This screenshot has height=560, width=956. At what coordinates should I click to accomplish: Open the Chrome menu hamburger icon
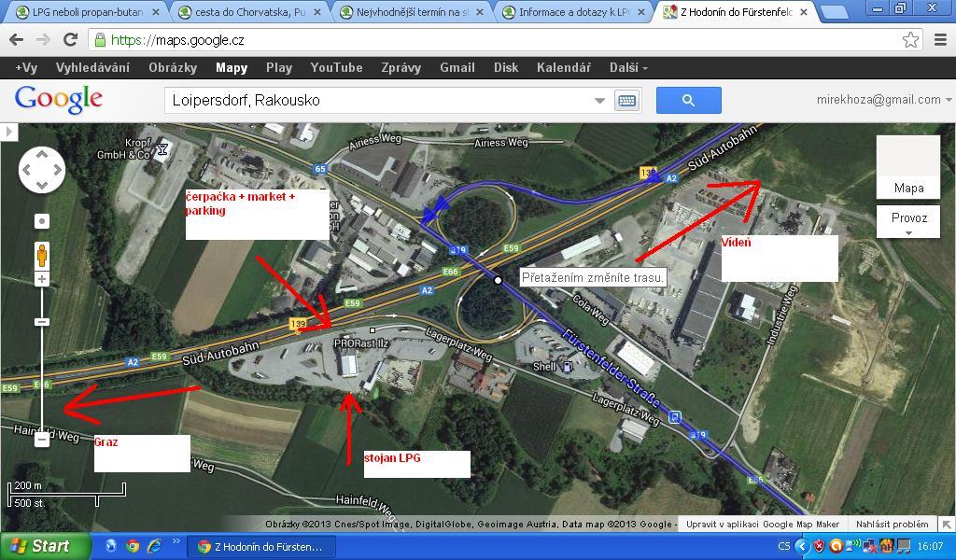940,40
